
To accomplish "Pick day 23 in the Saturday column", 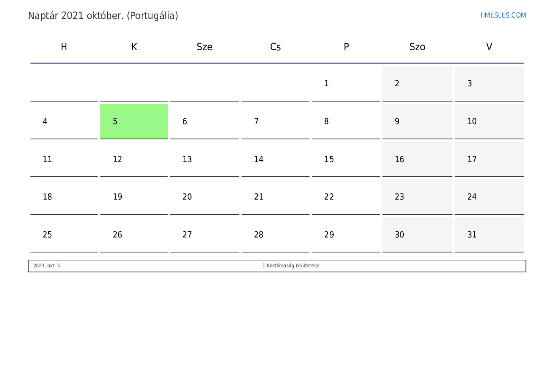I will [417, 197].
